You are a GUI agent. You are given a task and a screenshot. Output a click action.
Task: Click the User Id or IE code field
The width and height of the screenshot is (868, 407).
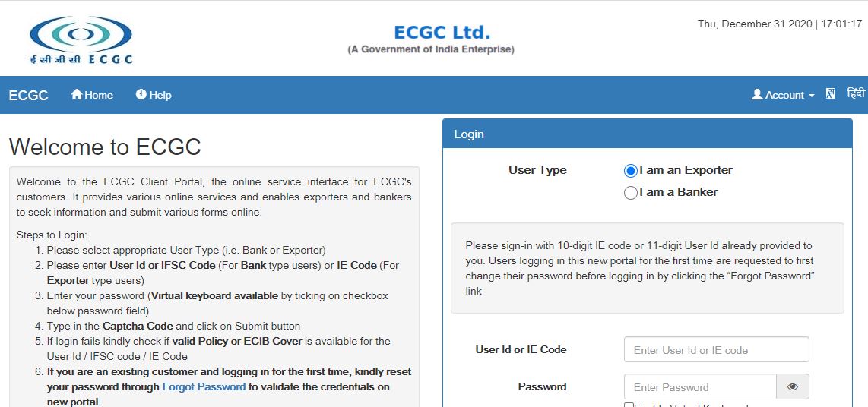tap(716, 350)
